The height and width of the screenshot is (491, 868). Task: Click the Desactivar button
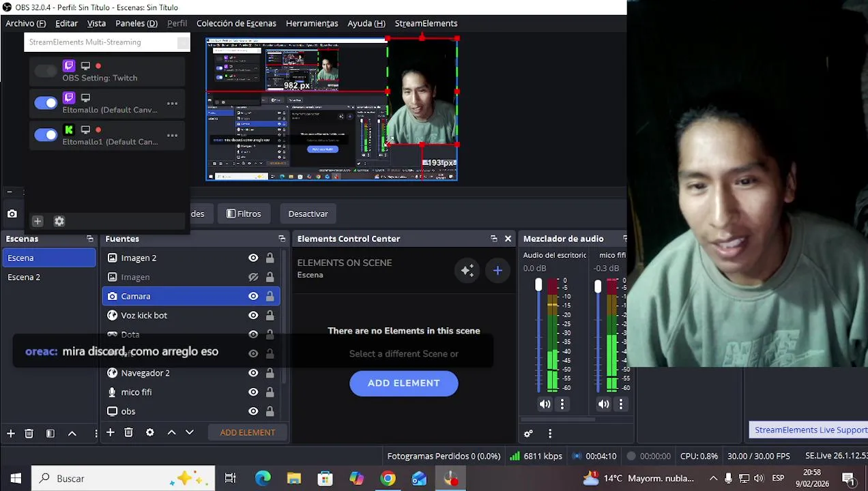click(308, 213)
